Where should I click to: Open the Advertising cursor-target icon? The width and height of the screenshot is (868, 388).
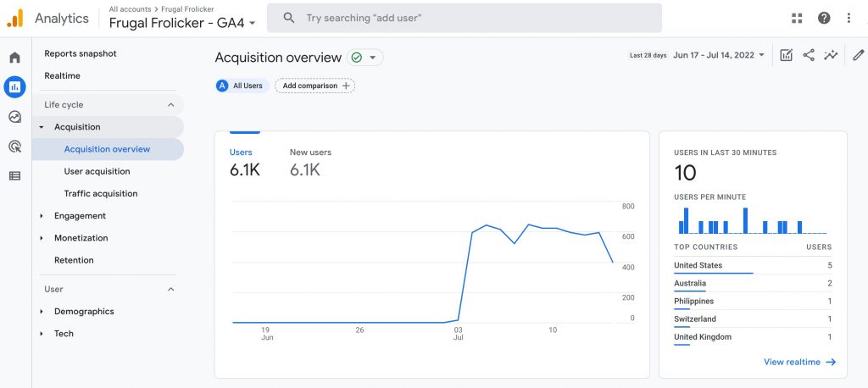(15, 147)
